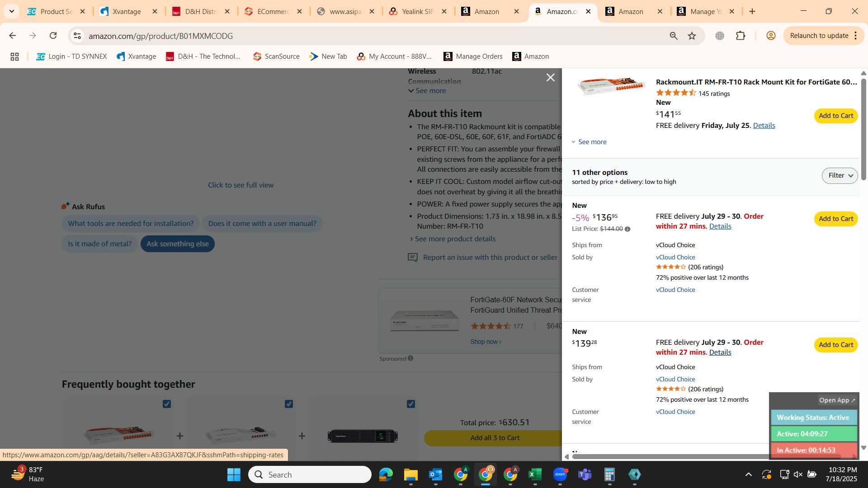
Task: Open the ScanSource bookmark
Action: [276, 56]
